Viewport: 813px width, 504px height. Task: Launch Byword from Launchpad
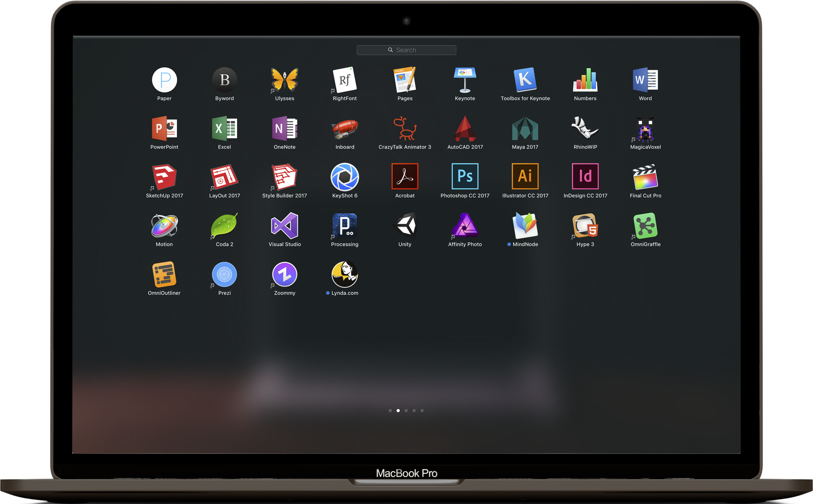[224, 80]
